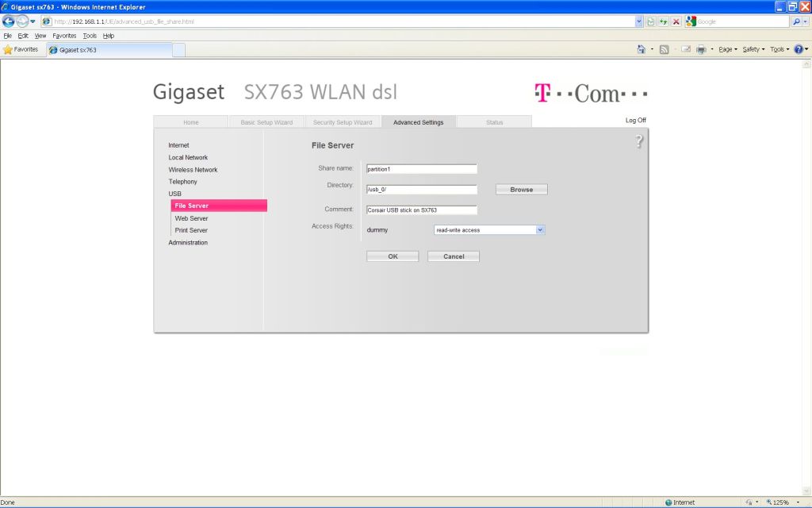The width and height of the screenshot is (812, 508).
Task: Click the search magnifier icon
Action: click(796, 21)
